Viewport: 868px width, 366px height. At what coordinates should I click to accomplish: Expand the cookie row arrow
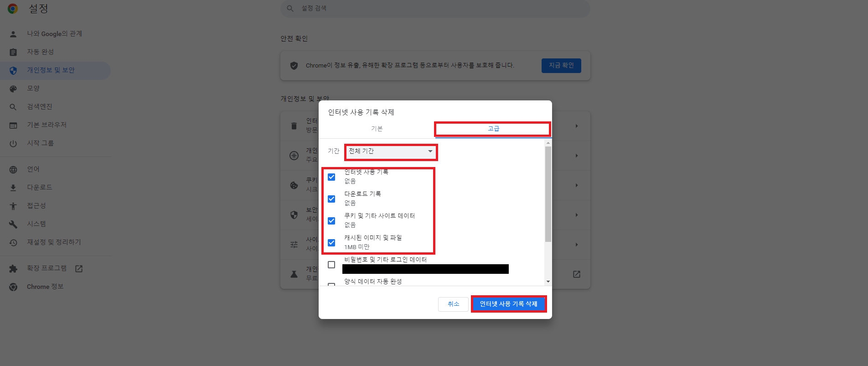pos(577,185)
